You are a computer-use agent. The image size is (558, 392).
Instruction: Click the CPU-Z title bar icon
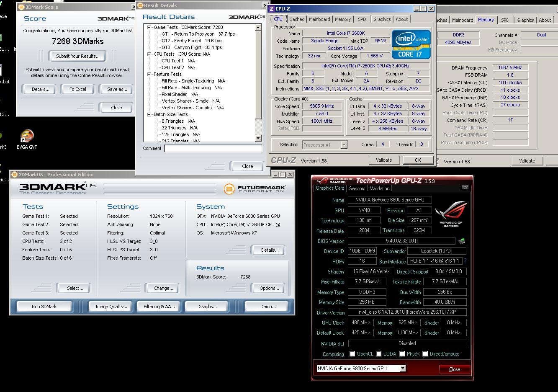pos(272,9)
